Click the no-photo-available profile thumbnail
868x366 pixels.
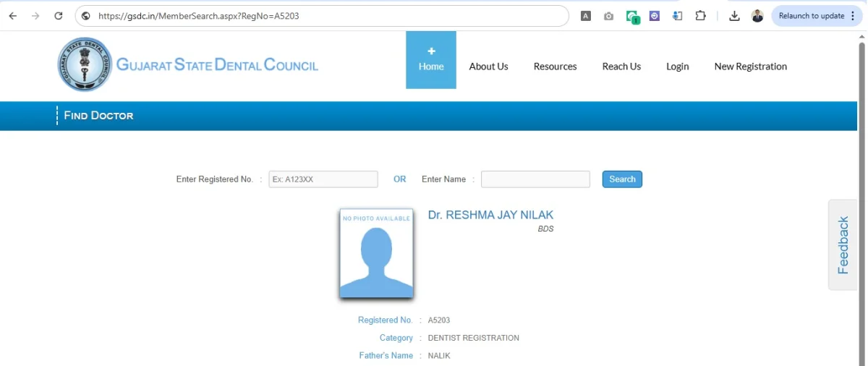coord(376,253)
